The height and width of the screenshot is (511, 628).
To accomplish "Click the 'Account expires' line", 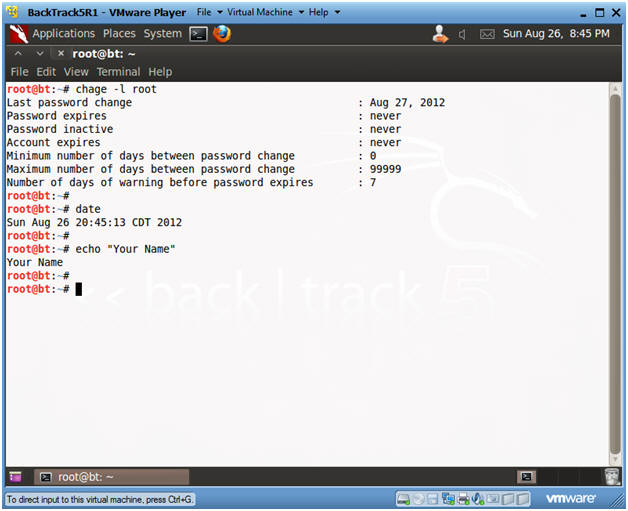I will coord(203,142).
